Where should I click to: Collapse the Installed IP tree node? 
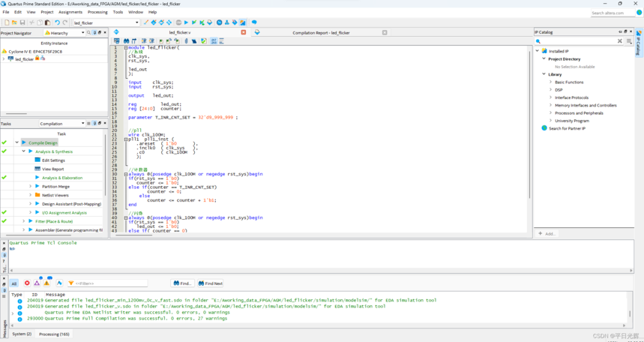538,51
